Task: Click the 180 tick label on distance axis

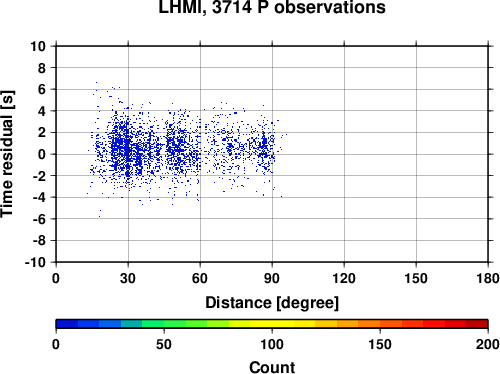Action: (x=488, y=278)
